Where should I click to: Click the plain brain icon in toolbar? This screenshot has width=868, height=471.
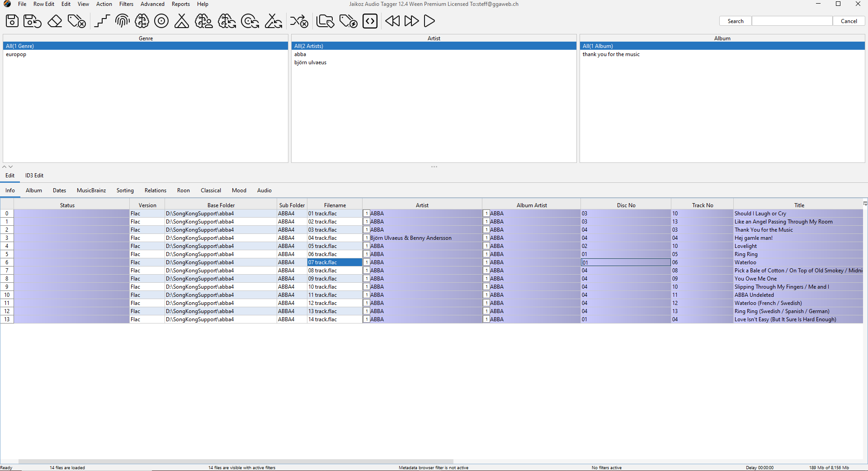tap(142, 21)
